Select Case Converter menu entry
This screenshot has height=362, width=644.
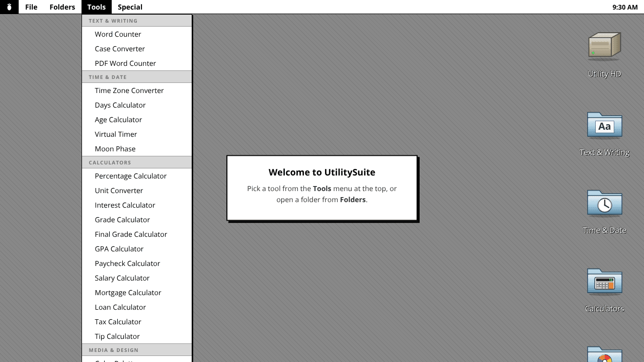pos(137,49)
